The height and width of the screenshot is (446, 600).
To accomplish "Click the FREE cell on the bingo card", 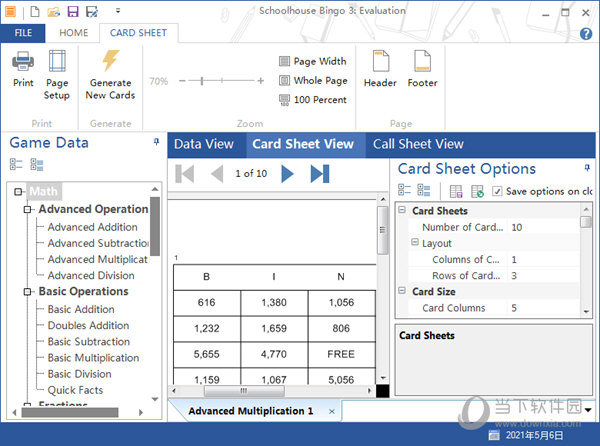I will (341, 355).
